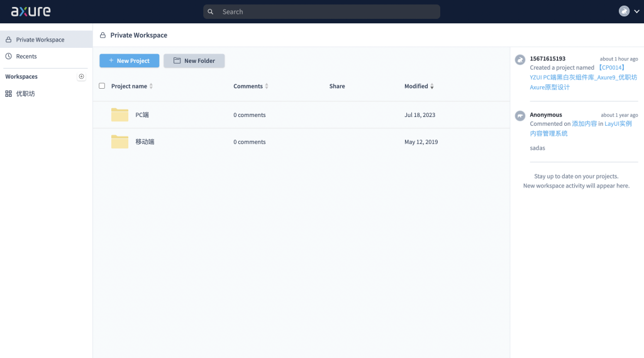Click the Axure logo in header
Image resolution: width=644 pixels, height=358 pixels.
pyautogui.click(x=31, y=11)
